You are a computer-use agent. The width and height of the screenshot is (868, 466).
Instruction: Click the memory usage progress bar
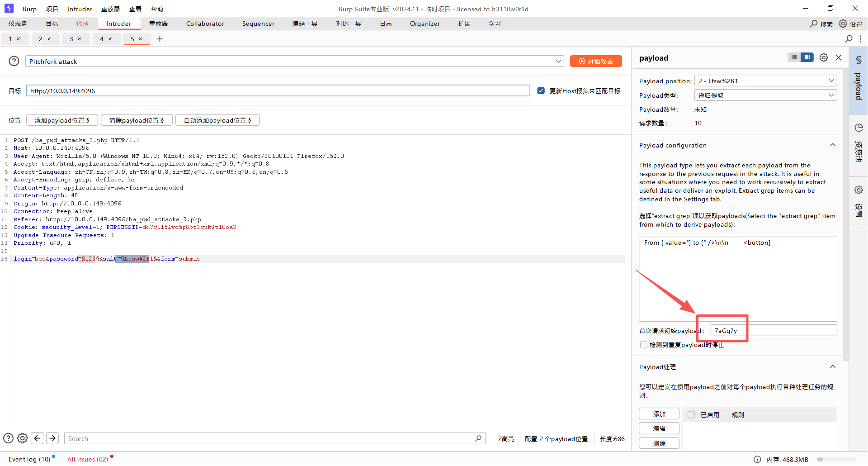tap(836, 459)
